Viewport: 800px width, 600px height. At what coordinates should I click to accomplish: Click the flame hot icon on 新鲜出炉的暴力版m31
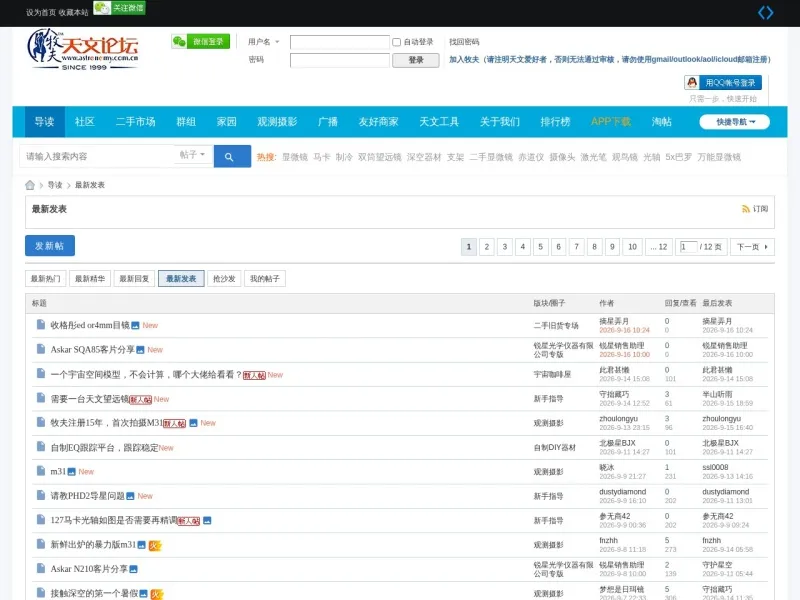[x=155, y=545]
